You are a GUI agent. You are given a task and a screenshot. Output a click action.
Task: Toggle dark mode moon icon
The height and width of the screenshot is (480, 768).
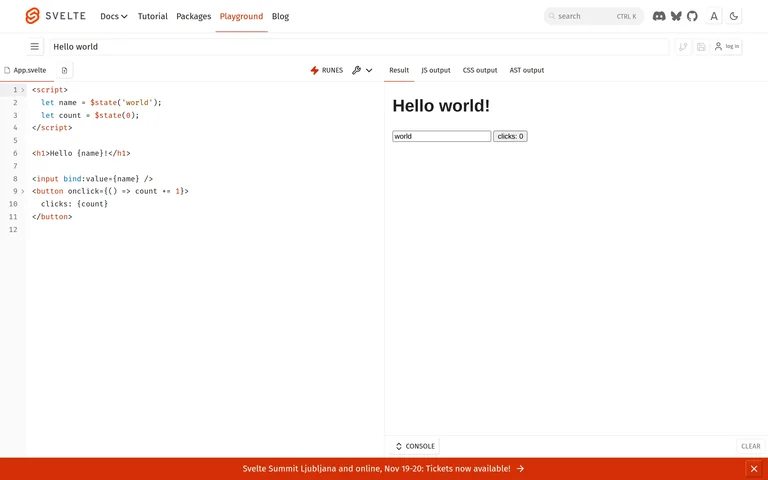click(x=733, y=16)
